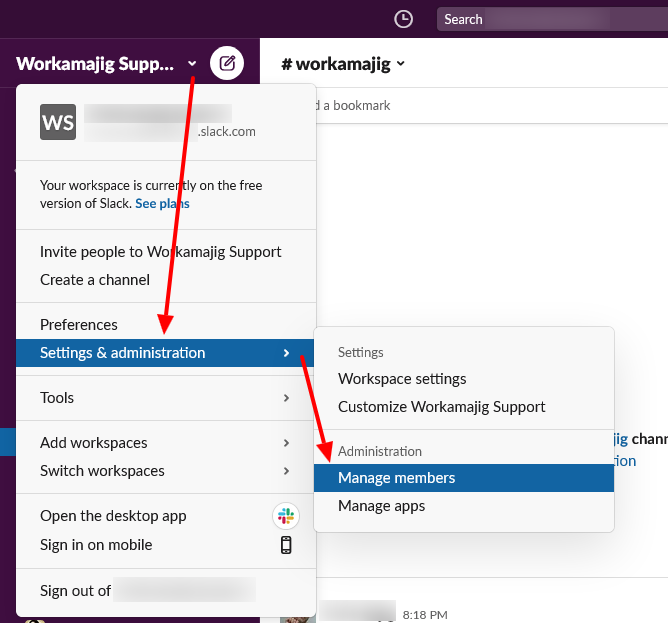Click the 8:18 PM message timestamp
Image resolution: width=668 pixels, height=623 pixels.
[425, 615]
